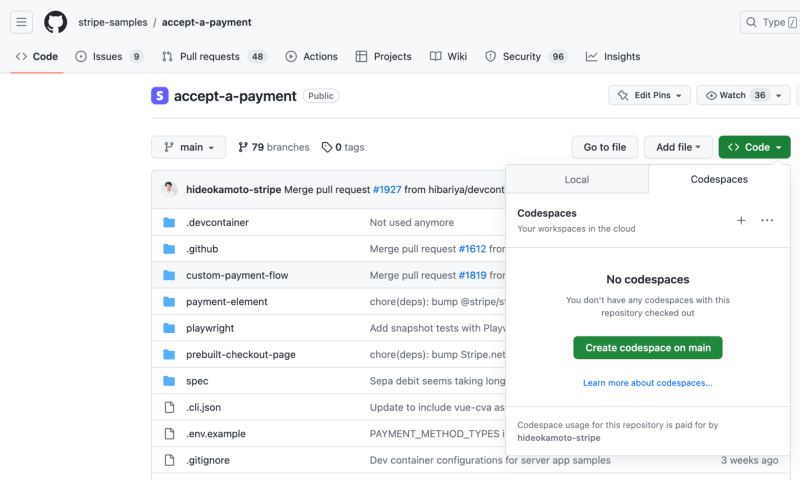Click the .env.example file icon
The height and width of the screenshot is (480, 800).
[169, 434]
